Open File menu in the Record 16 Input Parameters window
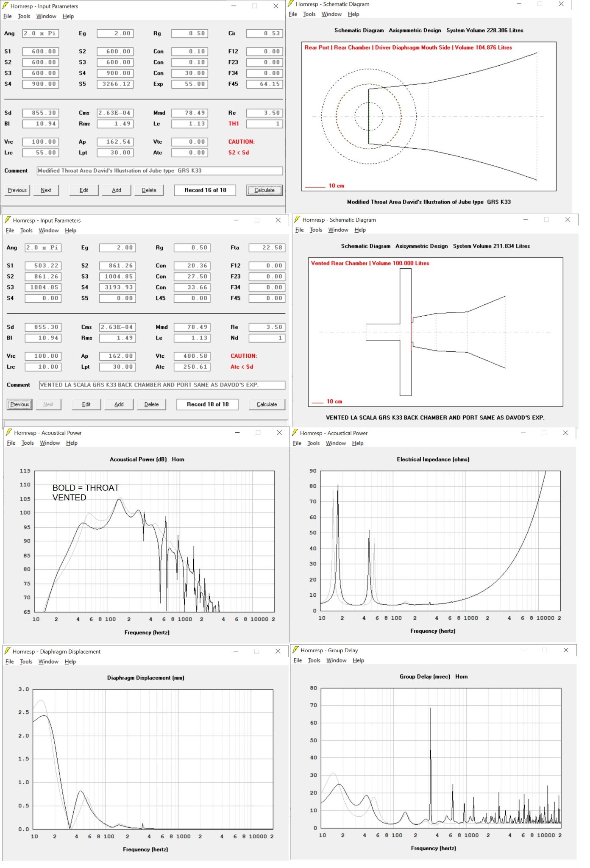590x868 pixels. point(8,16)
